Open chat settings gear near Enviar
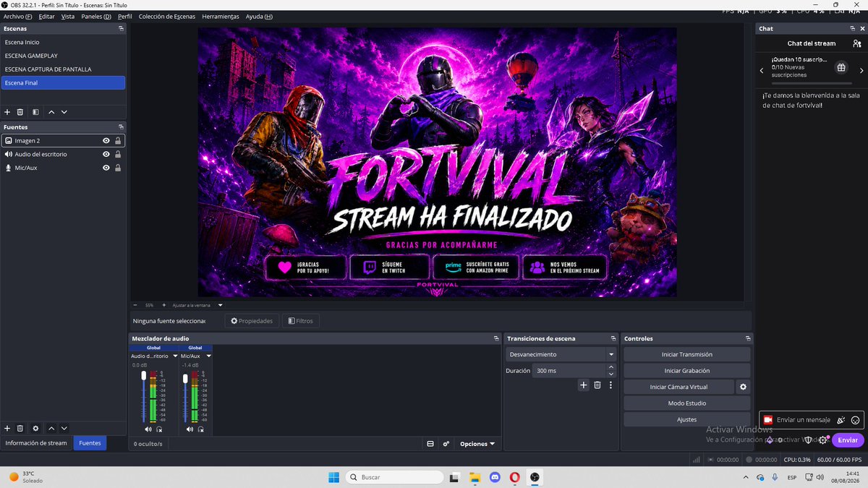The height and width of the screenshot is (488, 868). point(823,440)
